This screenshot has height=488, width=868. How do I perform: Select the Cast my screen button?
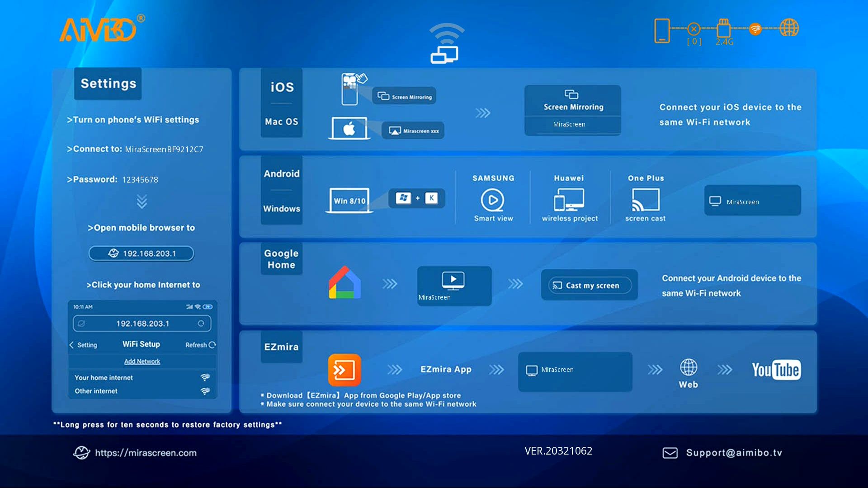(x=589, y=285)
